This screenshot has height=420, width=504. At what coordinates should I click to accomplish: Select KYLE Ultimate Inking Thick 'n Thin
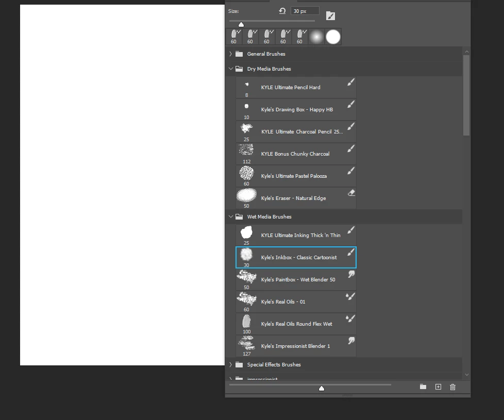(x=296, y=235)
